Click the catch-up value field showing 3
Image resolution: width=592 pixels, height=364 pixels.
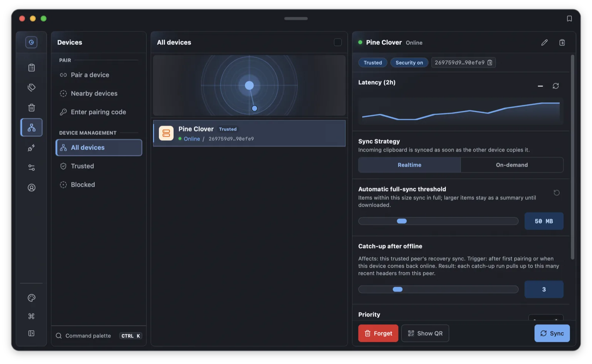click(544, 289)
